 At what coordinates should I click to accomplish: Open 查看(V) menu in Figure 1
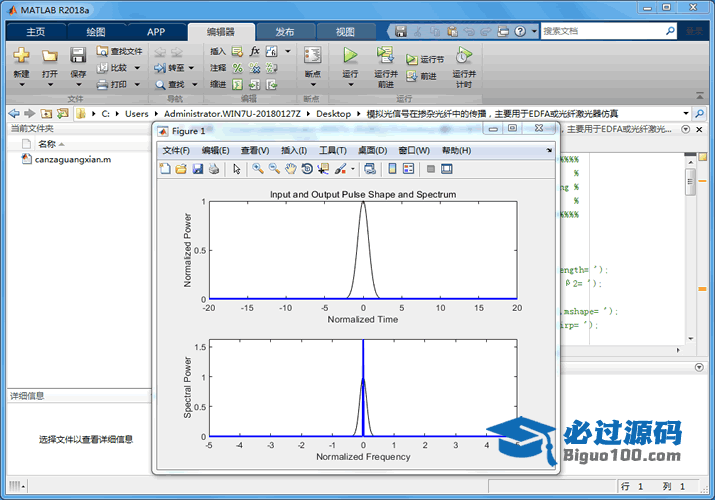click(x=255, y=150)
